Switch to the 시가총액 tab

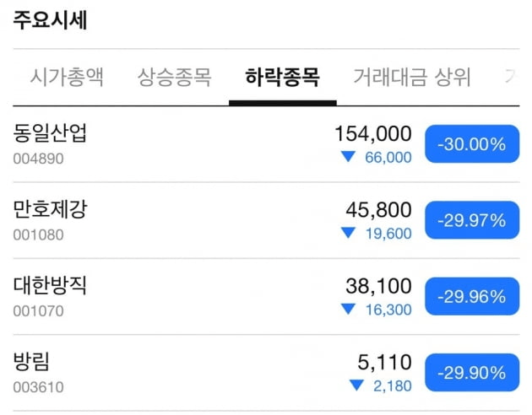point(67,78)
